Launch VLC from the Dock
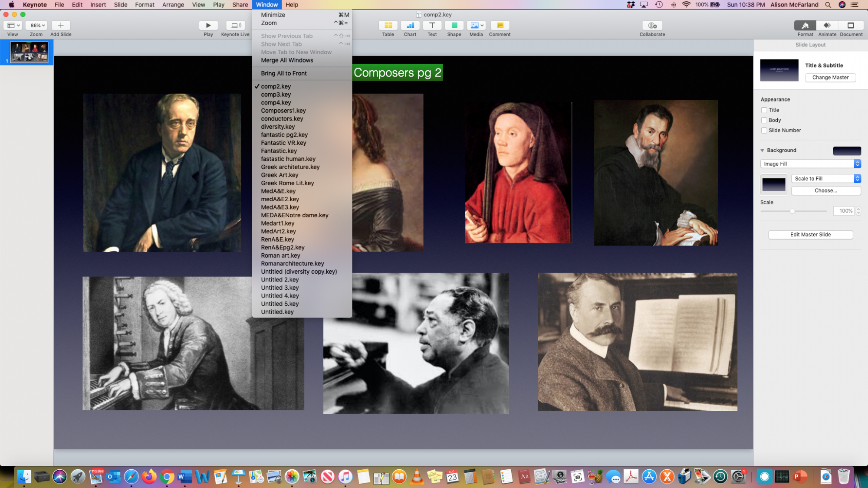This screenshot has height=488, width=868. (x=417, y=477)
